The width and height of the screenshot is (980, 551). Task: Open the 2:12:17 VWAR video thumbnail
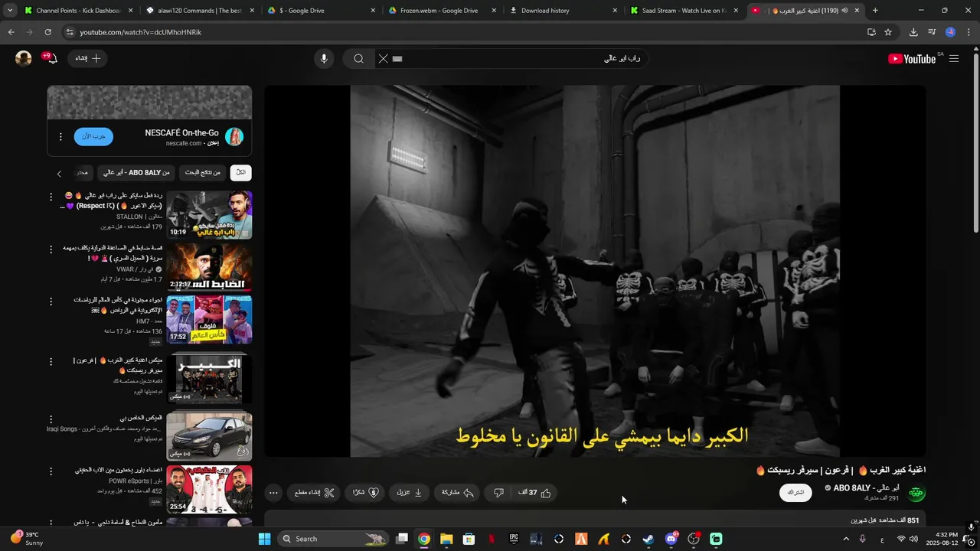209,268
